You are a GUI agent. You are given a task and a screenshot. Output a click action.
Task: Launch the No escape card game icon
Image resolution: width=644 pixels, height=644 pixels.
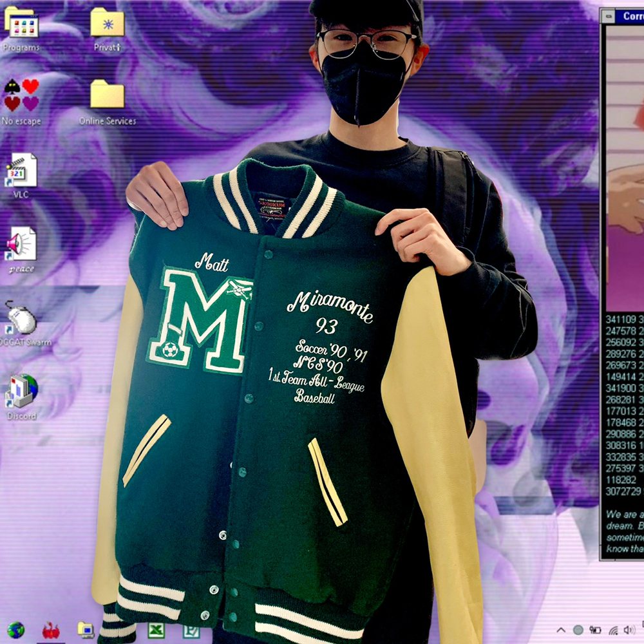point(21,95)
